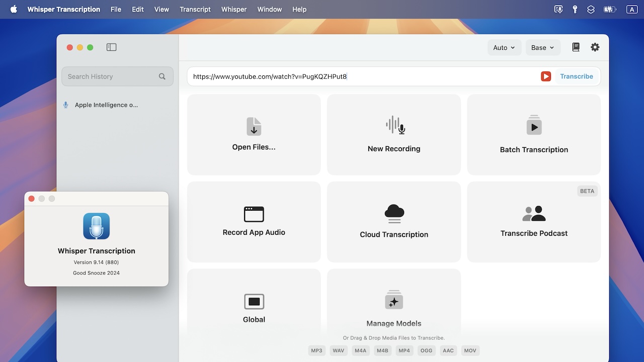
Task: Open the Whisper Transcription app menu
Action: coord(64,9)
